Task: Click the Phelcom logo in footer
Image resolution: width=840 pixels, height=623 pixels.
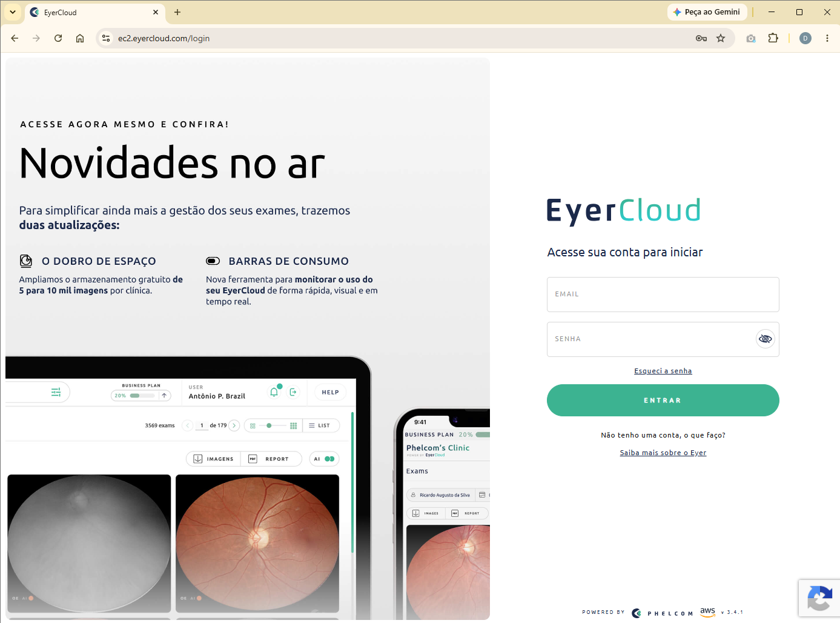Action: coord(662,613)
